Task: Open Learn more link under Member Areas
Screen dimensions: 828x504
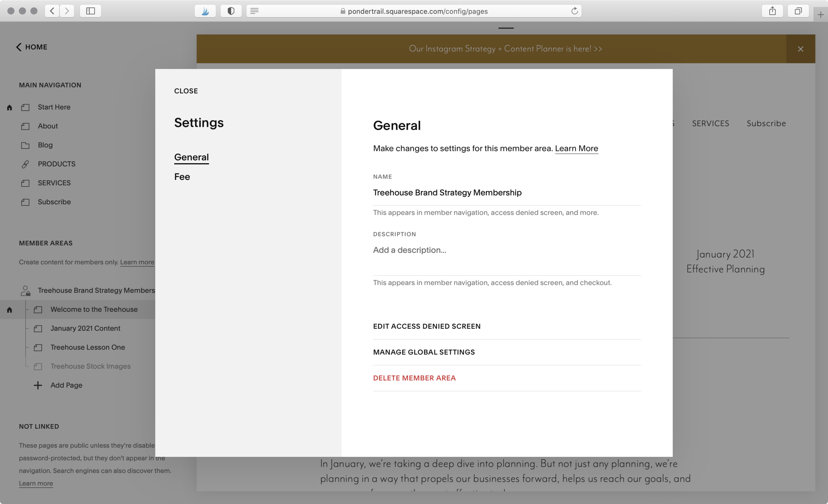Action: 137,262
